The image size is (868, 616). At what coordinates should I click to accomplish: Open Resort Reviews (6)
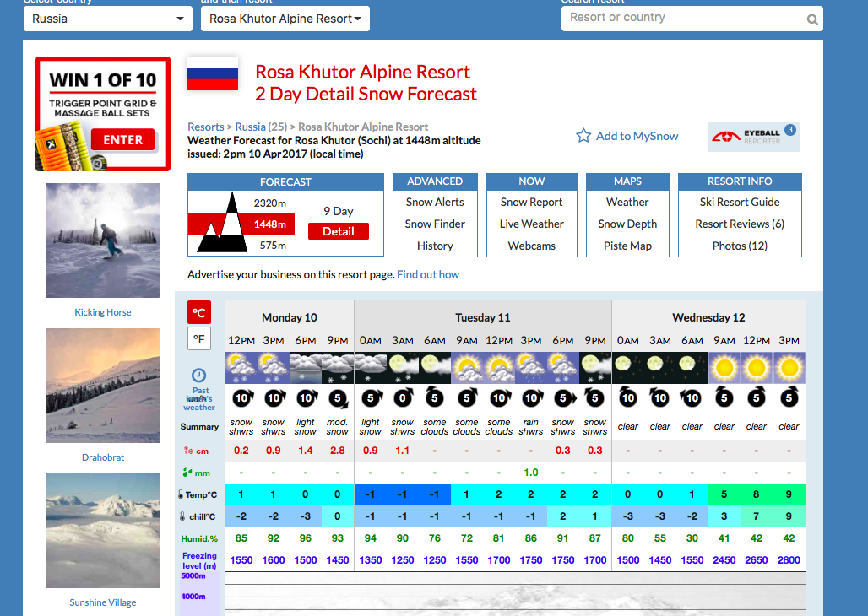click(740, 224)
